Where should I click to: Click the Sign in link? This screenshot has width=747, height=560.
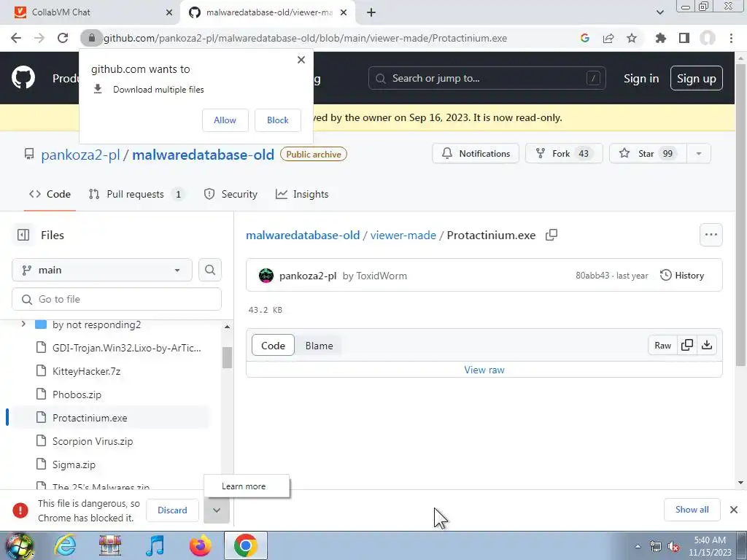click(x=641, y=78)
